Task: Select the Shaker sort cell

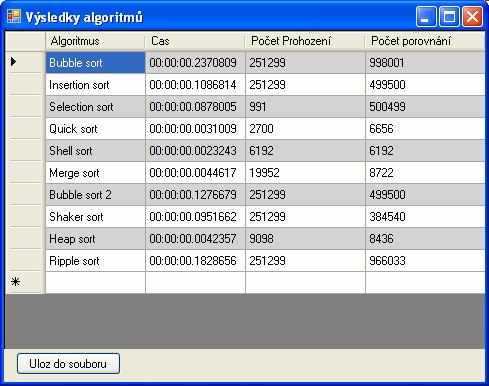Action: [95, 217]
